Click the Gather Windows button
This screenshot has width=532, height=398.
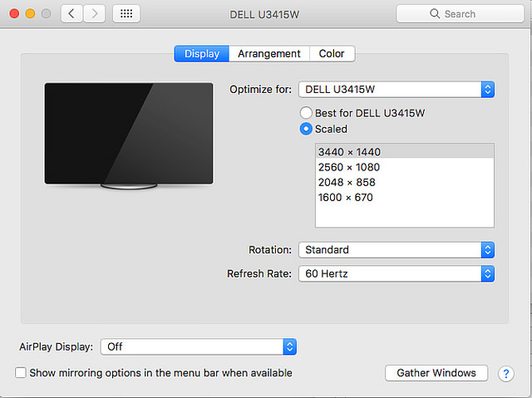click(436, 373)
